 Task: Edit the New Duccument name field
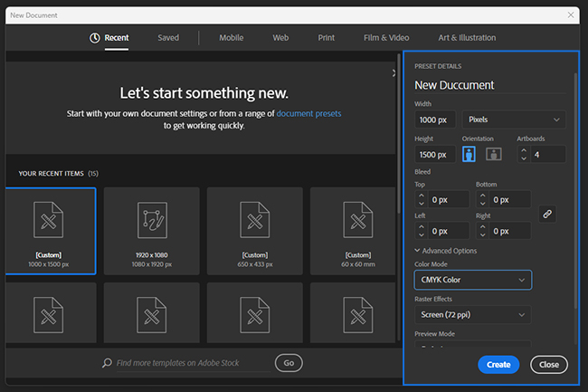489,85
